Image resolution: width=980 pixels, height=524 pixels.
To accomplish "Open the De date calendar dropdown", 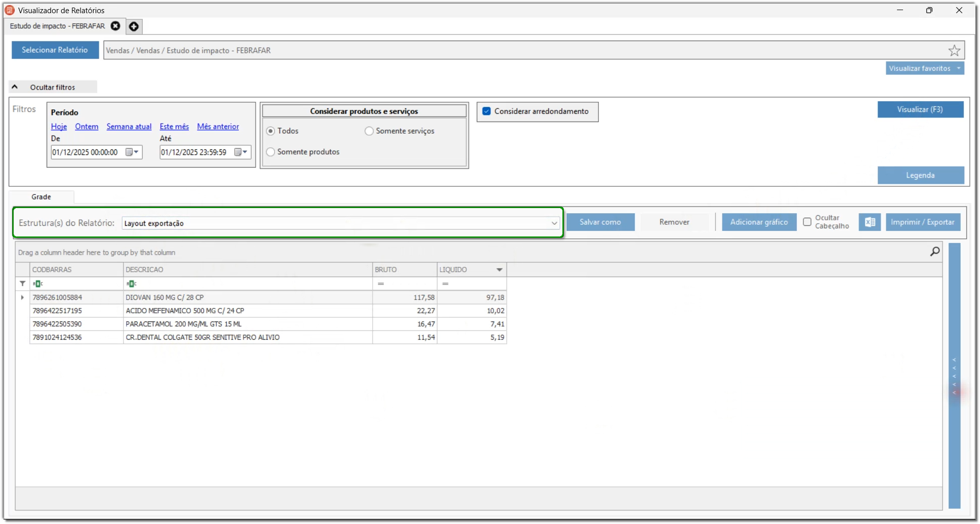I will coord(132,152).
